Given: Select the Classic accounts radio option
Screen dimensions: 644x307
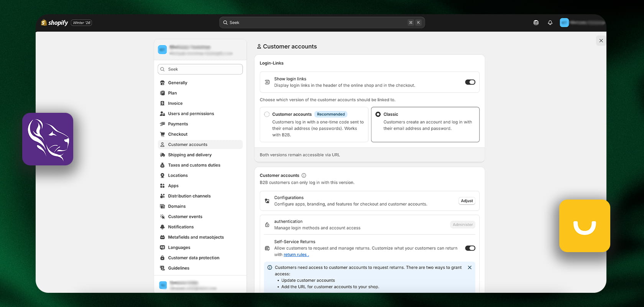Looking at the screenshot, I should click(378, 114).
